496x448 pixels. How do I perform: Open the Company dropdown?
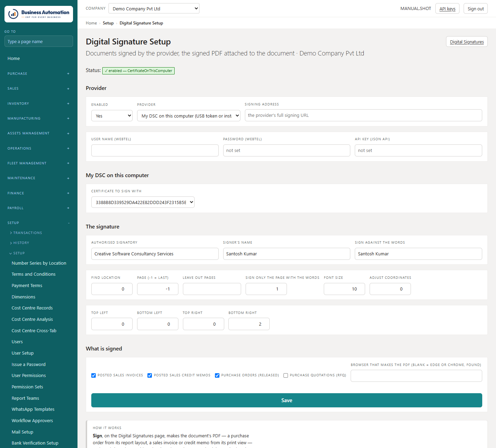(154, 8)
